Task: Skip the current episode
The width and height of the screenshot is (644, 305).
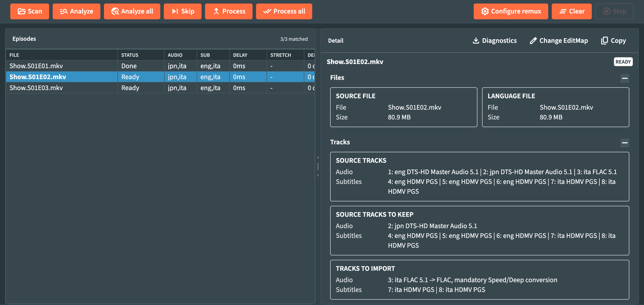Action: pyautogui.click(x=183, y=11)
